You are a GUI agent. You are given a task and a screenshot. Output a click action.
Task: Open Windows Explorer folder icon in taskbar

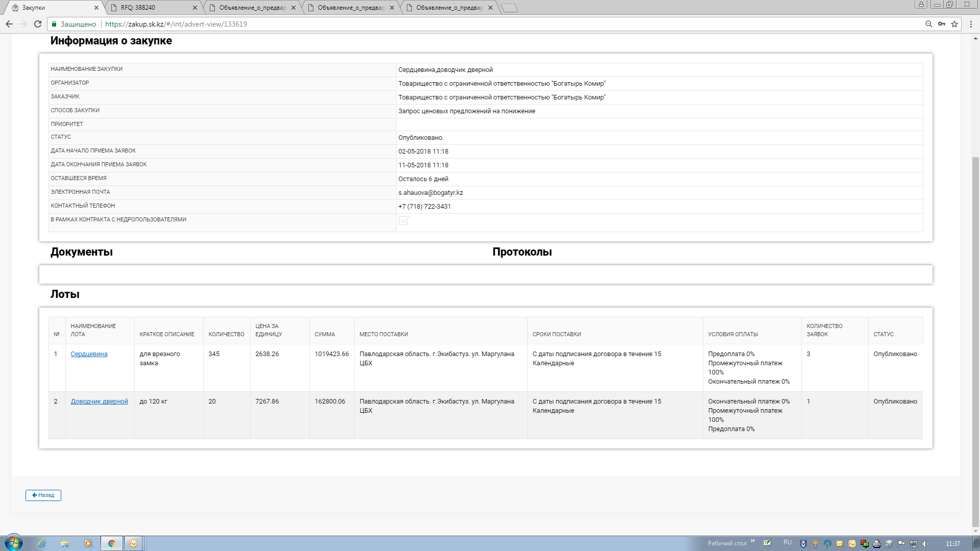point(65,544)
